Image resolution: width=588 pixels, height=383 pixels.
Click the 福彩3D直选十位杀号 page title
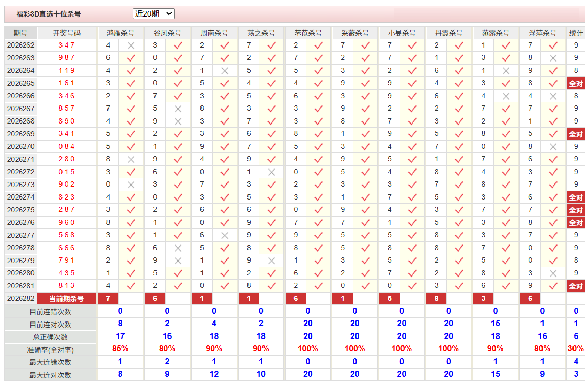tap(49, 14)
